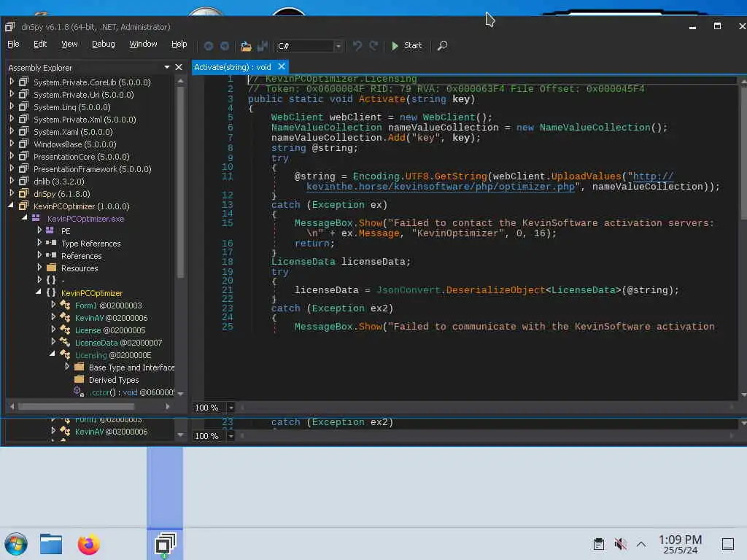Image resolution: width=747 pixels, height=560 pixels.
Task: Collapse the KevinPCOptimizer (1.0.0.0) assembly
Action: click(11, 206)
